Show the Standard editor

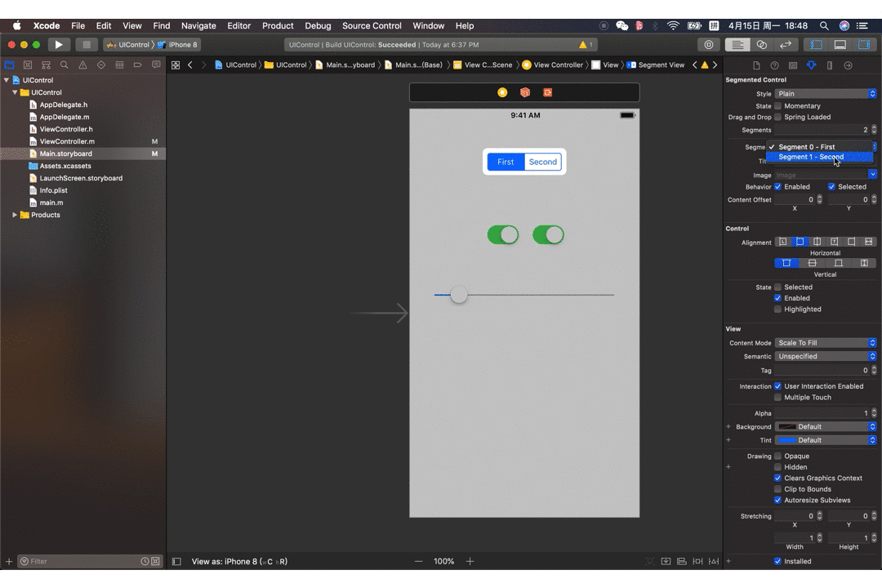(x=737, y=44)
